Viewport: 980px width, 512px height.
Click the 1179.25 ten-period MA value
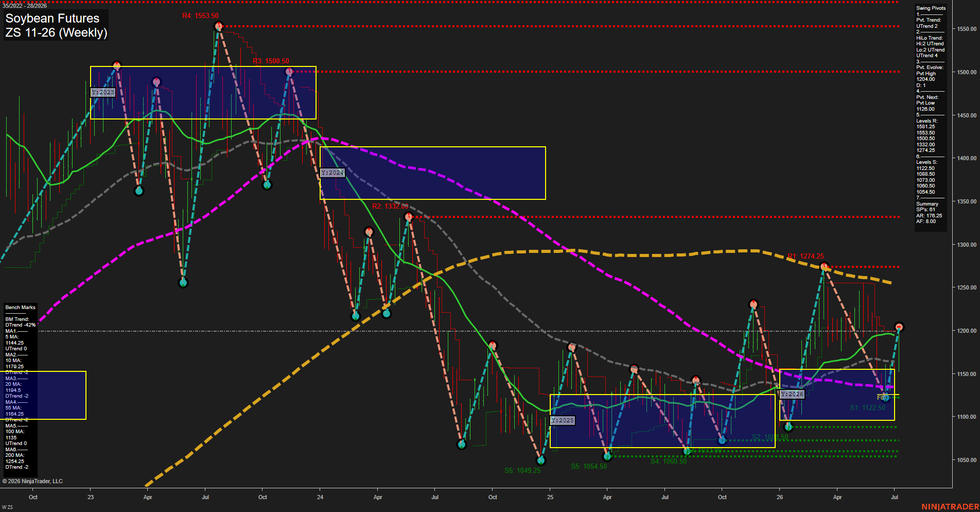tap(14, 367)
